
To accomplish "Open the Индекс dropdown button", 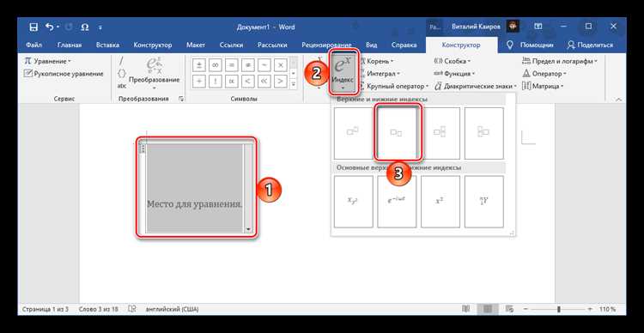I will pos(343,72).
